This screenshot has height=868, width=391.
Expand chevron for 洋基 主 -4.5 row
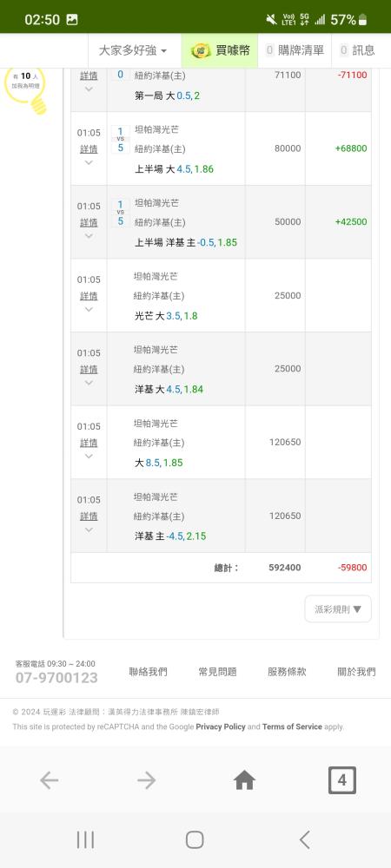89,529
